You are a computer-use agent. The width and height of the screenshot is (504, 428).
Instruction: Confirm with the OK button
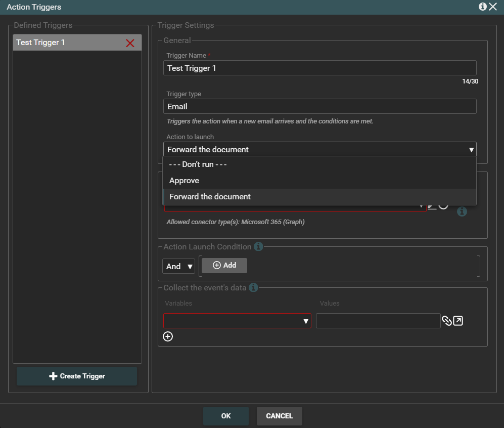226,416
